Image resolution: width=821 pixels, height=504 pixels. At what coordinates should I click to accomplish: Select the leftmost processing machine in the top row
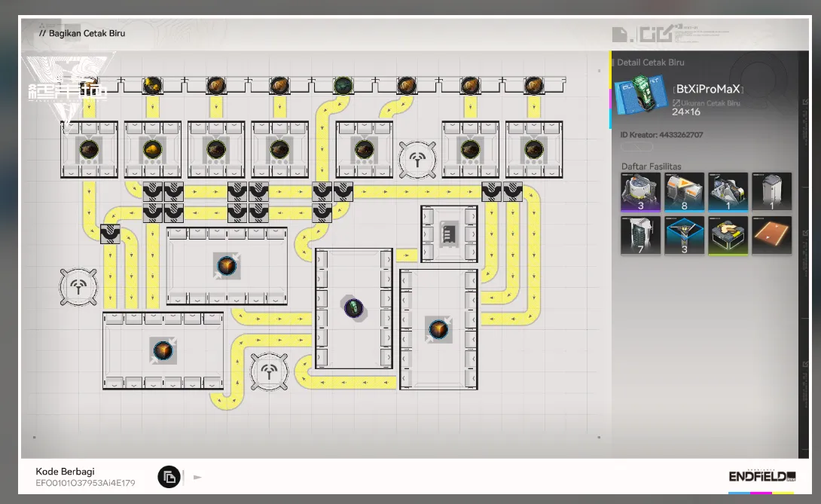[x=89, y=149]
